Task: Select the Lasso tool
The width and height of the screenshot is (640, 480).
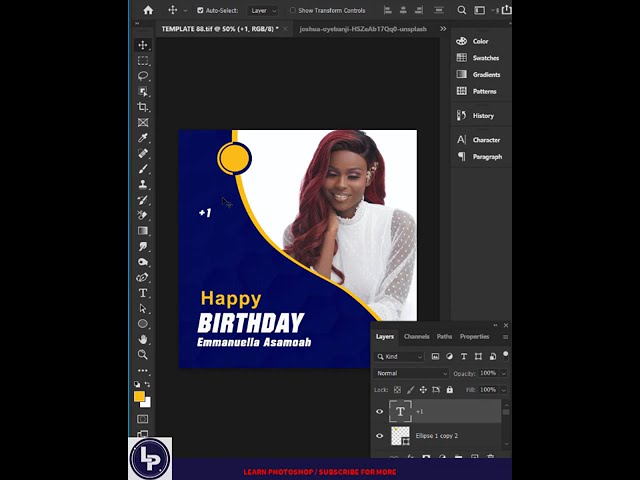Action: [x=143, y=76]
